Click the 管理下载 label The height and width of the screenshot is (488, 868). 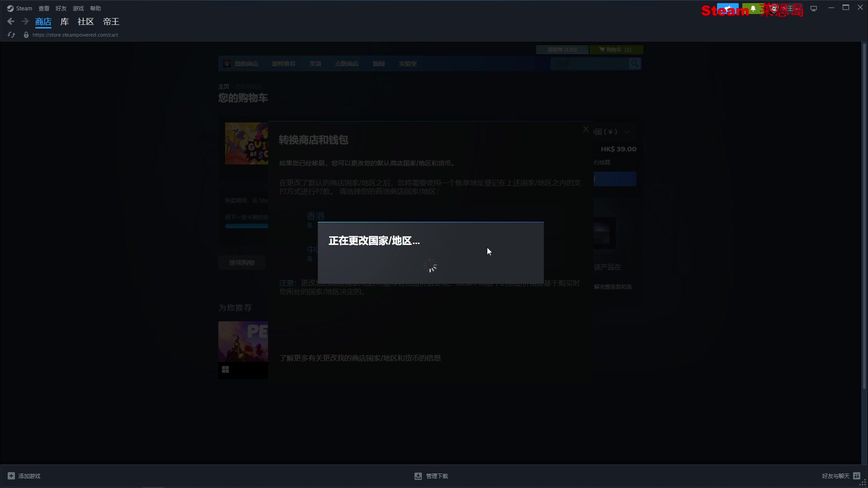coord(437,476)
